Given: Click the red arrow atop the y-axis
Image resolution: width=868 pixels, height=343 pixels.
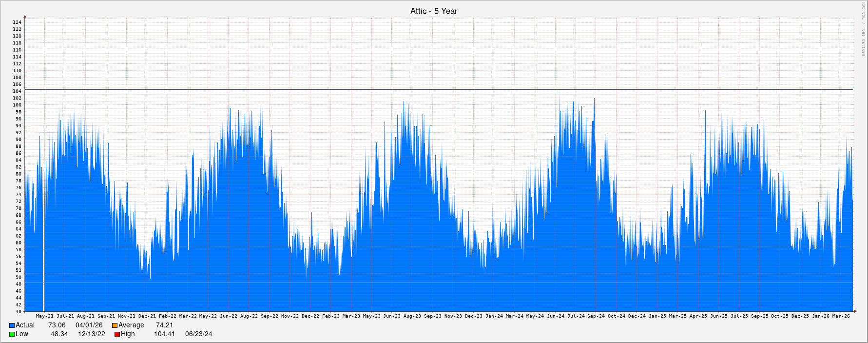Looking at the screenshot, I should [x=25, y=17].
